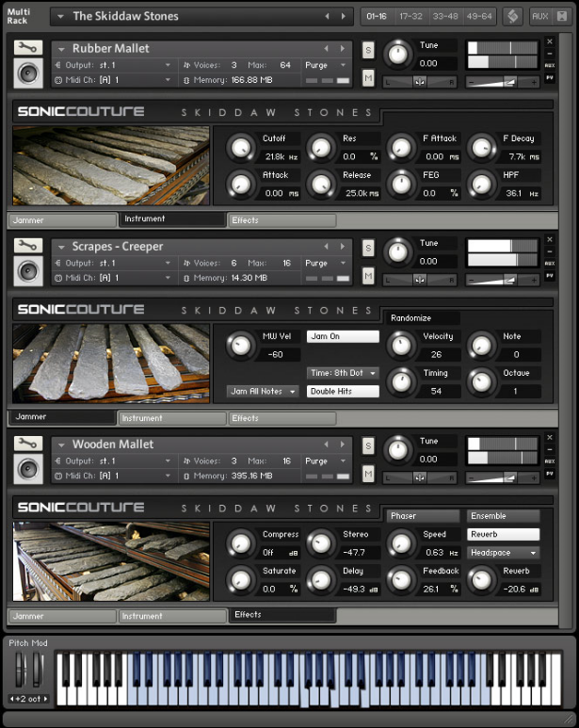The image size is (579, 728).
Task: Open the Time: 8th Dot dropdown
Action: (x=343, y=373)
